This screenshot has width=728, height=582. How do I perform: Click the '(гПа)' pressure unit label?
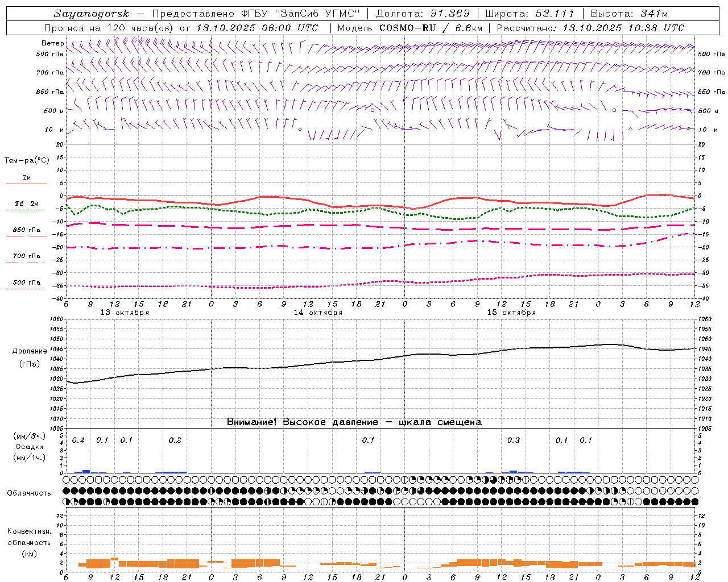click(x=30, y=364)
